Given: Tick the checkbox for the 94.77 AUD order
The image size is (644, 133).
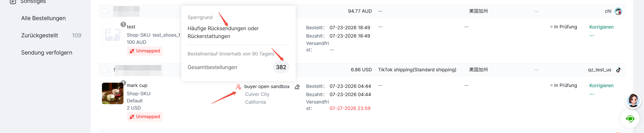Looking at the screenshot, I should pyautogui.click(x=104, y=11).
